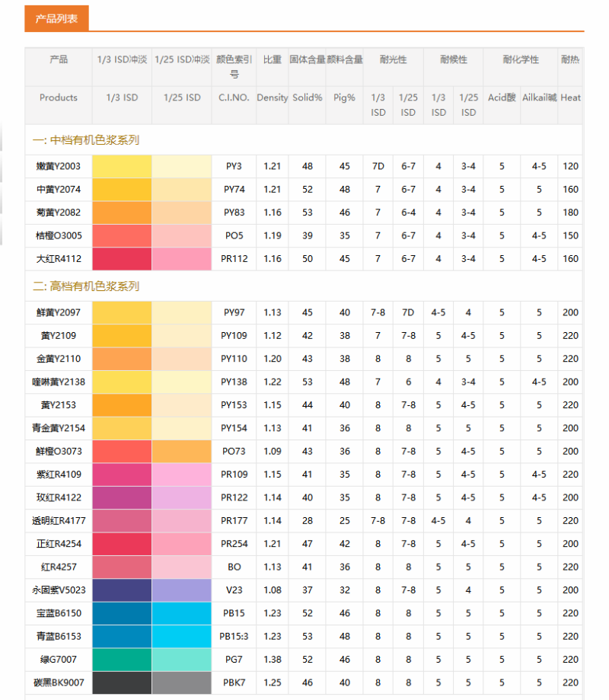Click solid value 39 in 桔橙O3005 row
Viewport: 609px width, 700px height.
[x=308, y=235]
